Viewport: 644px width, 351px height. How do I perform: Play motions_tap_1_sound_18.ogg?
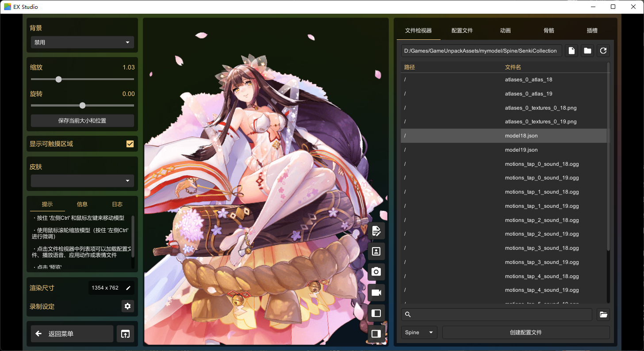click(x=504, y=192)
